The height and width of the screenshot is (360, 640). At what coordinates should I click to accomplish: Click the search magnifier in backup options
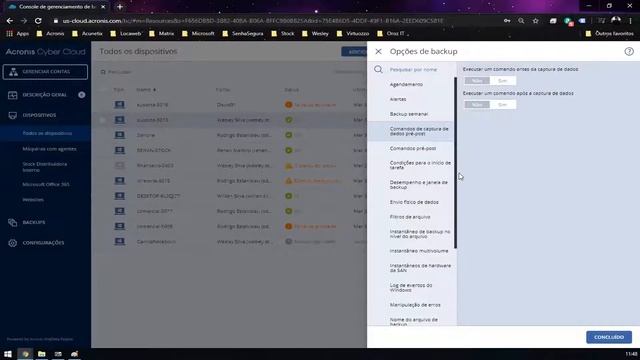point(378,69)
